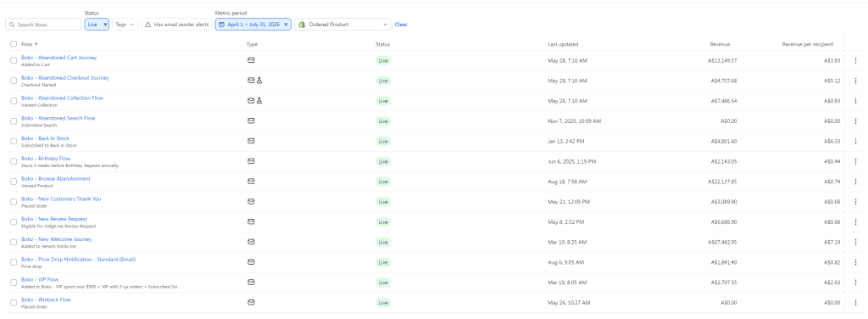Open more options for Winback Flow row
This screenshot has height=319, width=868.
coord(855,302)
